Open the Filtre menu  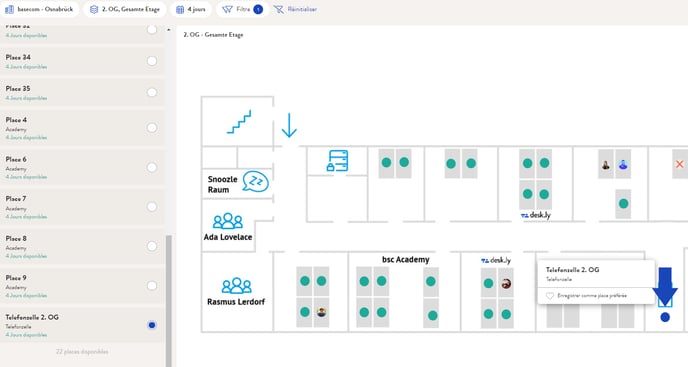tap(242, 9)
